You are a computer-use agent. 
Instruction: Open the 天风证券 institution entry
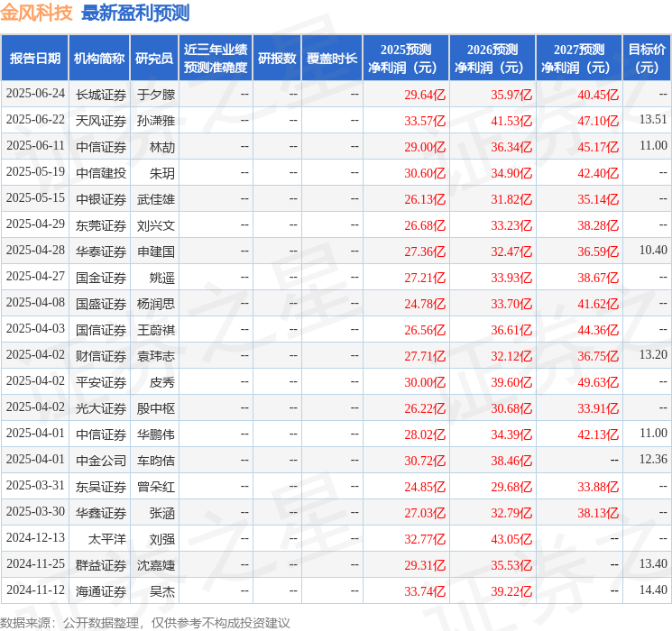pos(100,120)
